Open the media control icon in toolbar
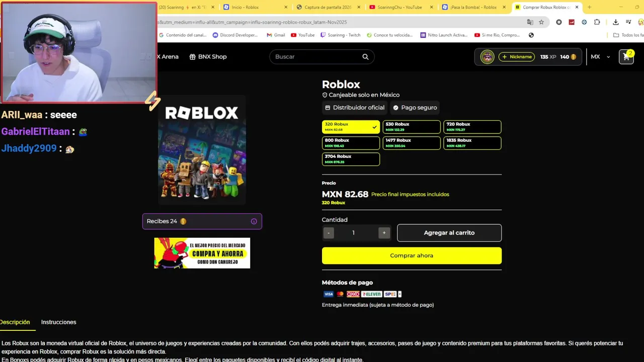Viewport: 644px width, 362px height. [x=628, y=22]
